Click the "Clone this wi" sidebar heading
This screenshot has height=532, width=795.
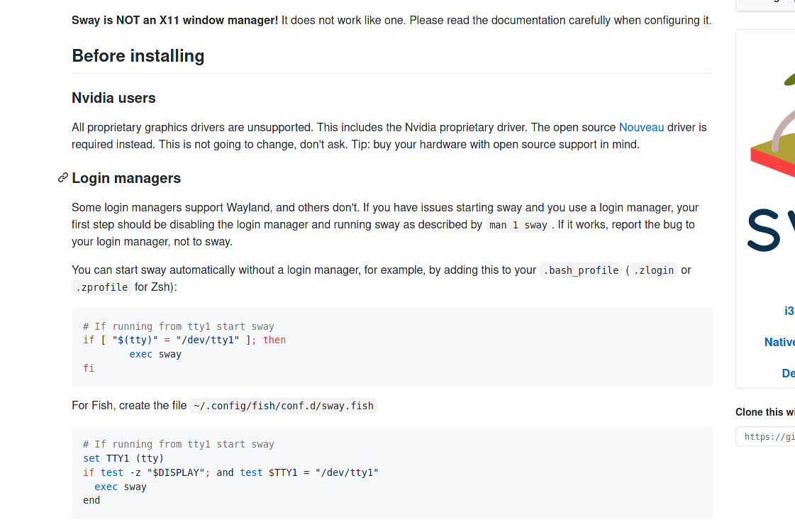[765, 412]
